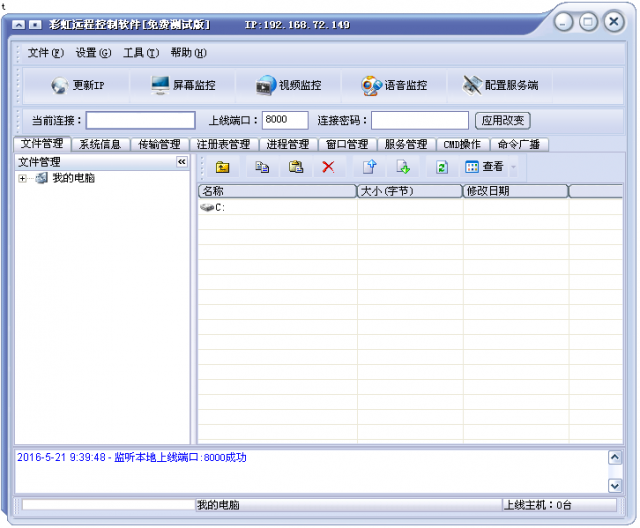Open the dropdown arrow next to 查看
The width and height of the screenshot is (640, 528).
pyautogui.click(x=513, y=167)
